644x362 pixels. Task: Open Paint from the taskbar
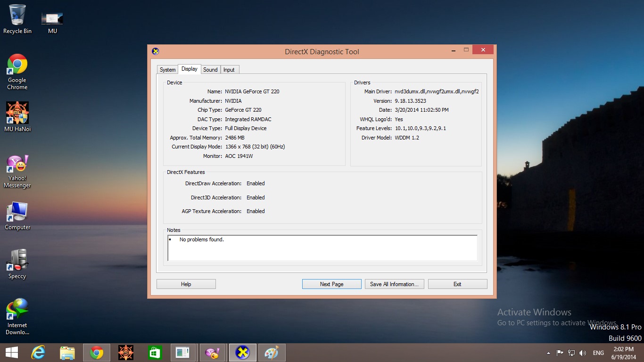pos(272,353)
